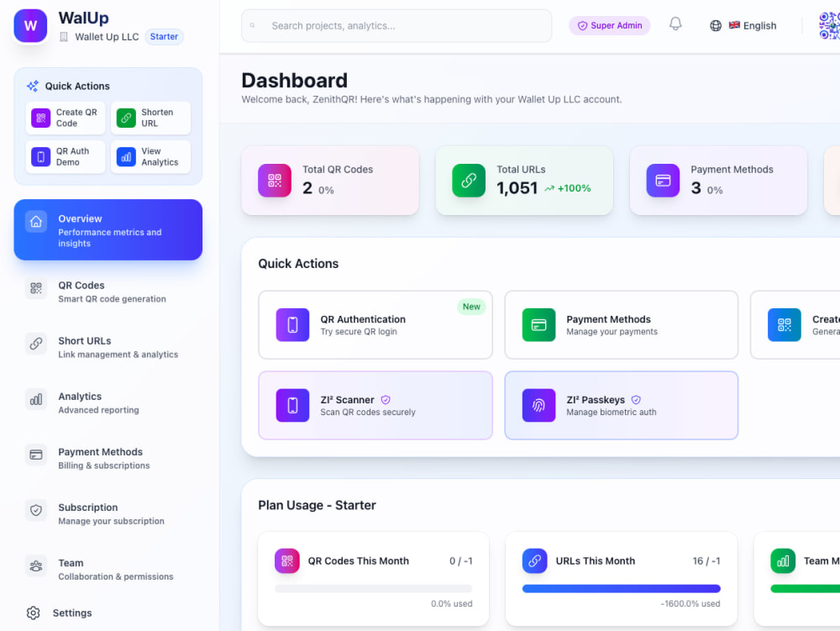
Task: Open the English language dropdown
Action: (743, 26)
